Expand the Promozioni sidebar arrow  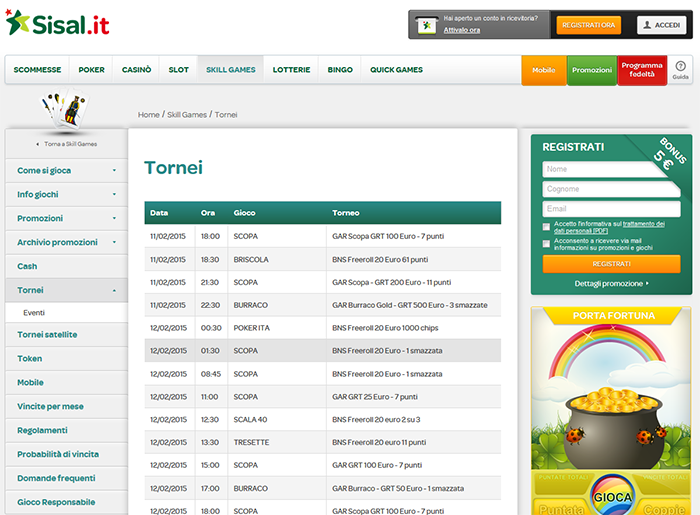114,218
